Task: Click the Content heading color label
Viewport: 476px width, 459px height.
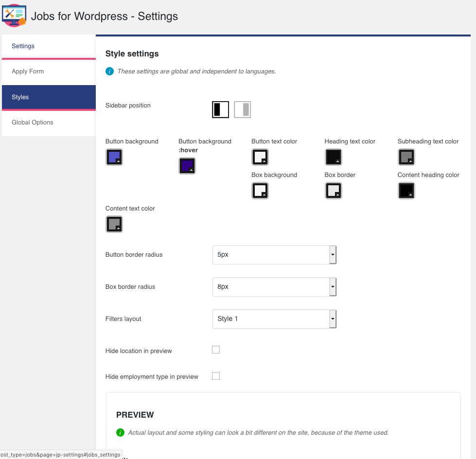Action: tap(428, 175)
